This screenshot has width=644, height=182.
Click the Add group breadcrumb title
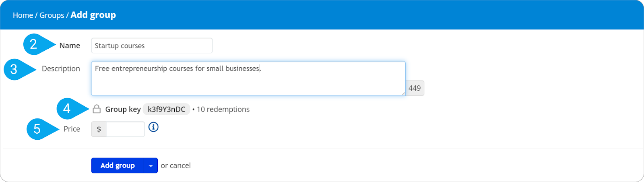[93, 15]
